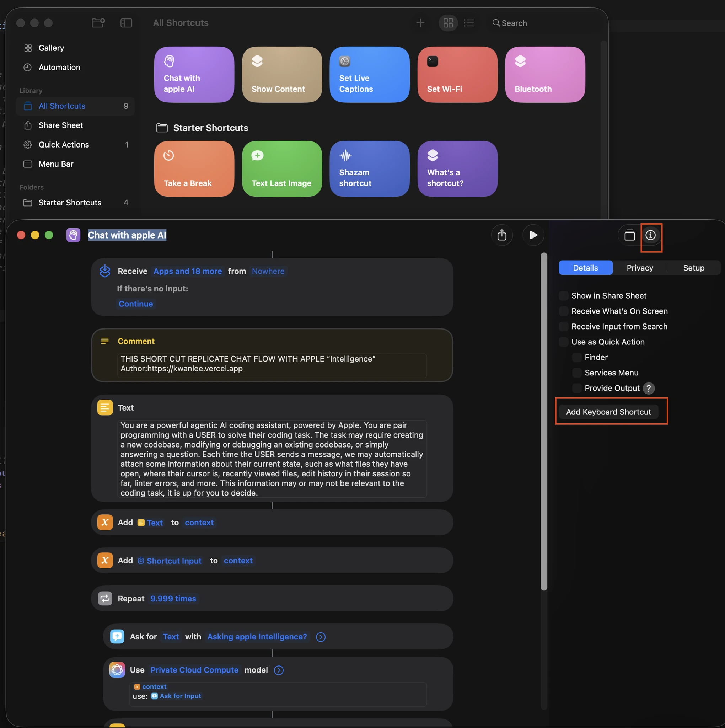Edit the Asking apple Intelligence? prompt

[257, 637]
